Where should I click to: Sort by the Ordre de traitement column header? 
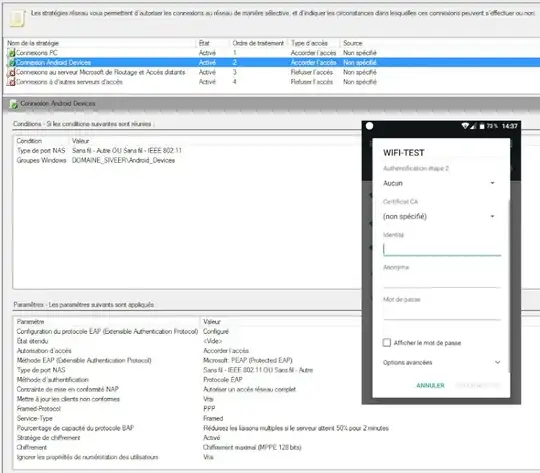pos(258,43)
